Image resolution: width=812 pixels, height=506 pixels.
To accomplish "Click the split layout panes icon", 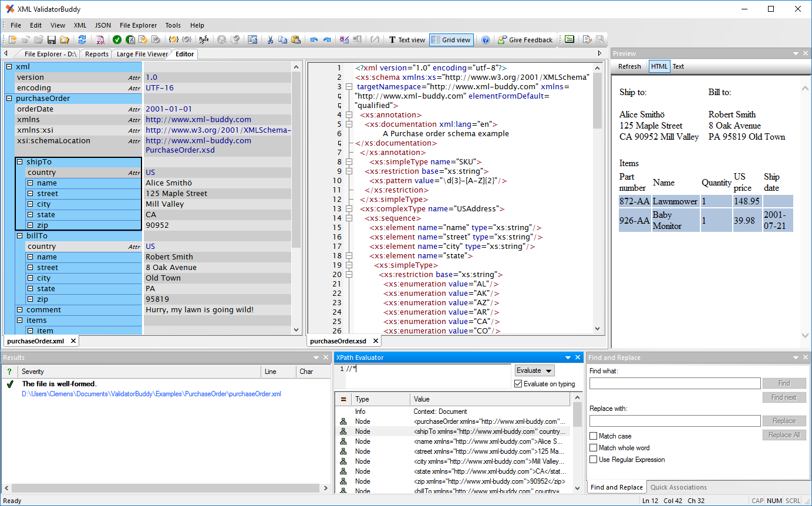I will [x=252, y=40].
